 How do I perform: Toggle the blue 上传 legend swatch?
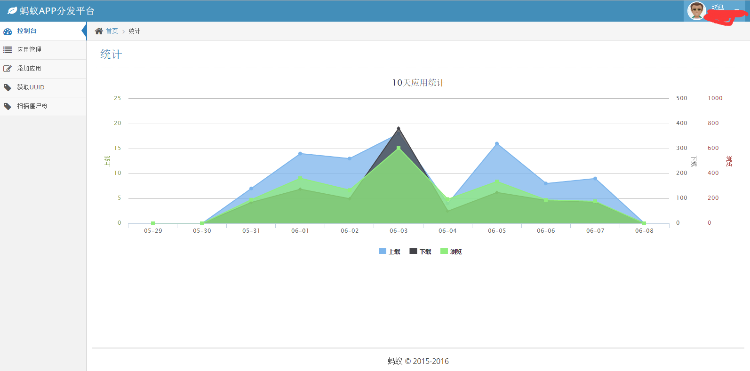tap(382, 251)
